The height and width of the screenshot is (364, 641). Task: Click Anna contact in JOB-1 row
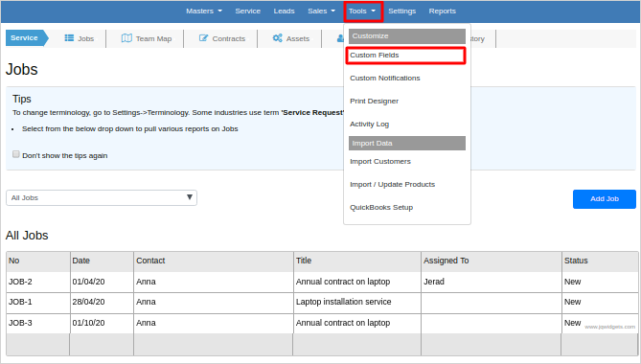(214, 303)
